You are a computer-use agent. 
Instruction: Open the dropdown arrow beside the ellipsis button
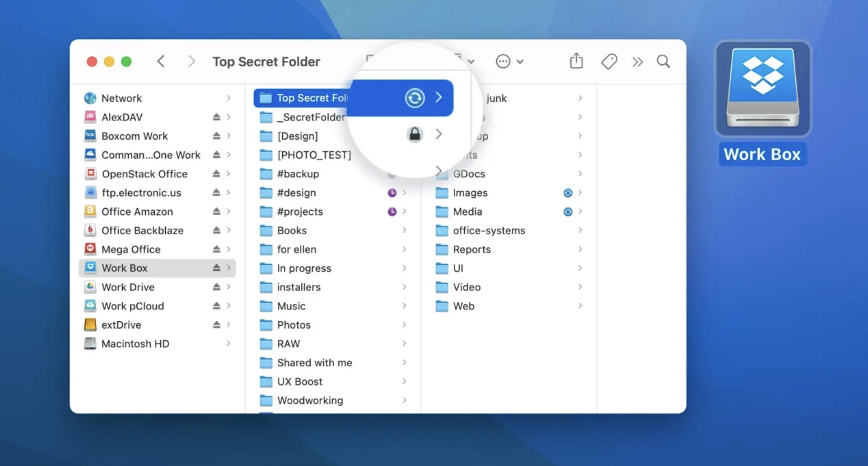[x=520, y=62]
